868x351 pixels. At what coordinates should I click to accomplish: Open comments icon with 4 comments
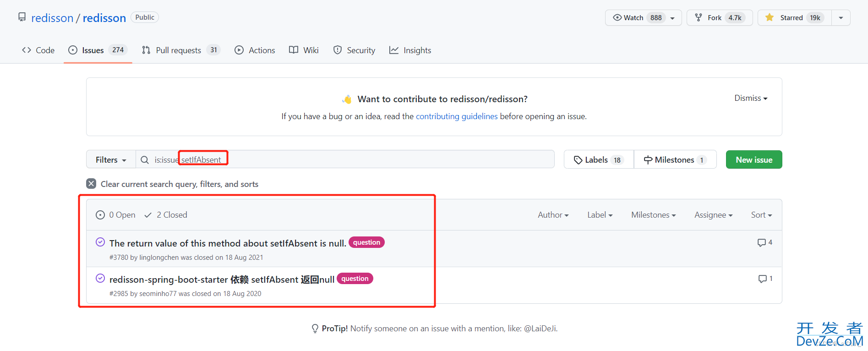pyautogui.click(x=764, y=242)
